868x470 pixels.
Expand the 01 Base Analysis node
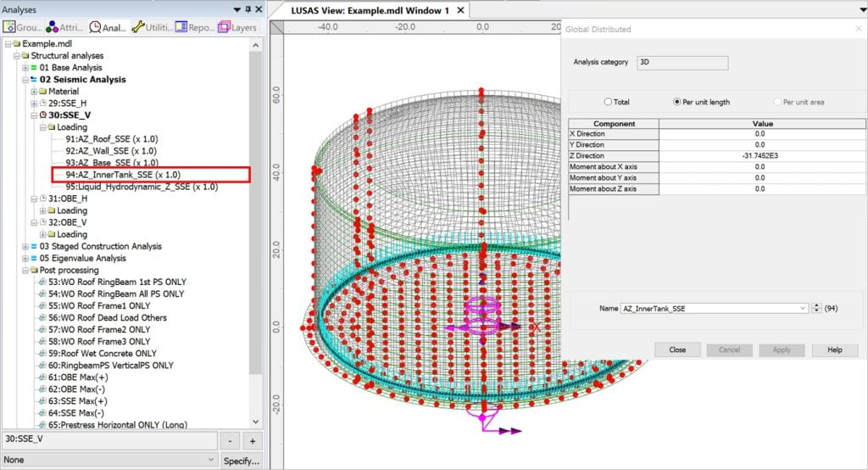pyautogui.click(x=23, y=68)
